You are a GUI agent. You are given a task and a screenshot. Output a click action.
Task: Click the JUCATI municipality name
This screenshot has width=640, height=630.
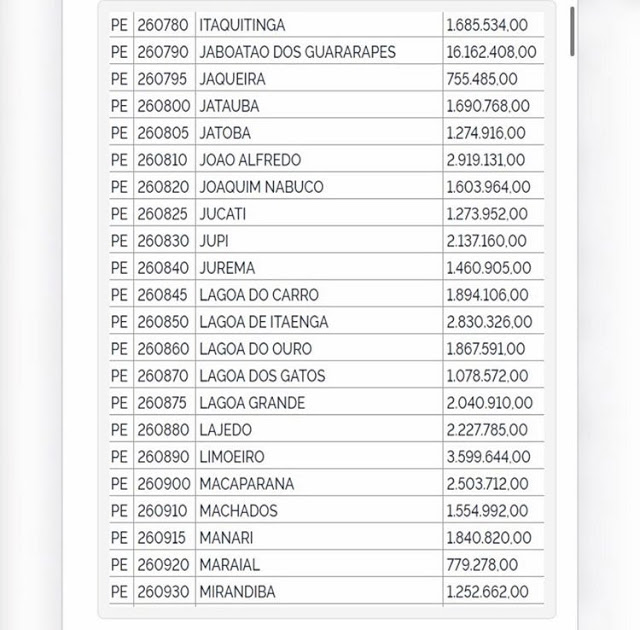point(223,213)
